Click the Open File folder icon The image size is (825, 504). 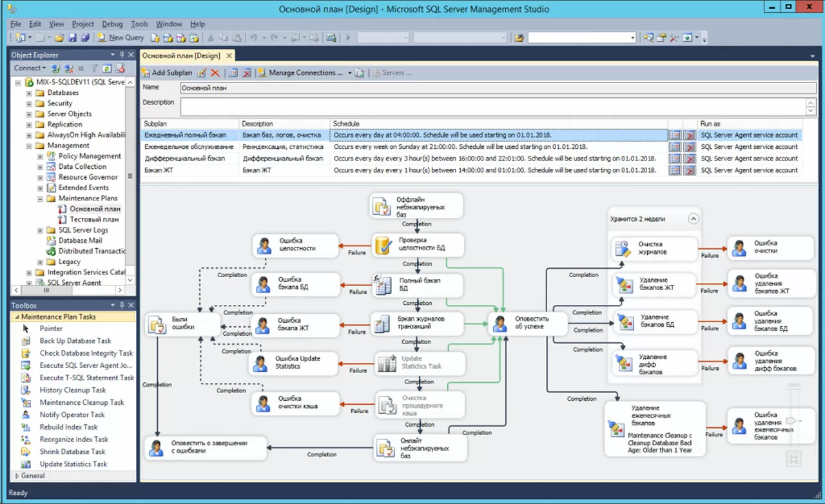[59, 38]
